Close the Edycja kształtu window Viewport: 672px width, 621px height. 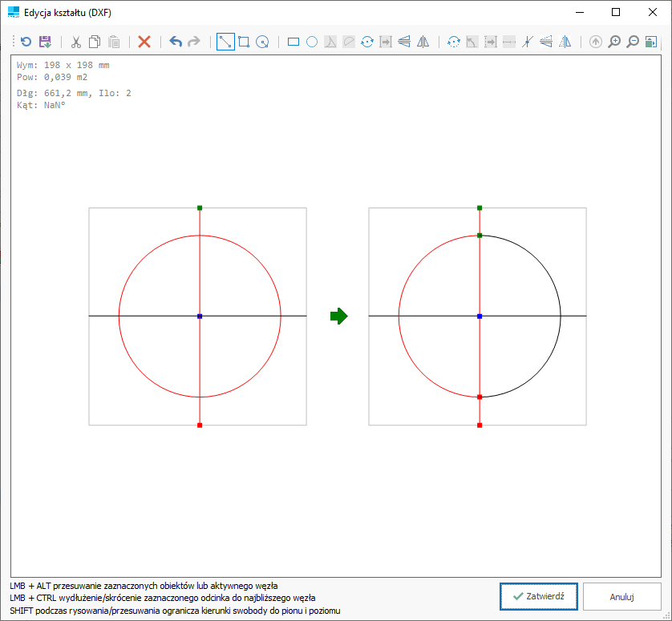coord(653,13)
